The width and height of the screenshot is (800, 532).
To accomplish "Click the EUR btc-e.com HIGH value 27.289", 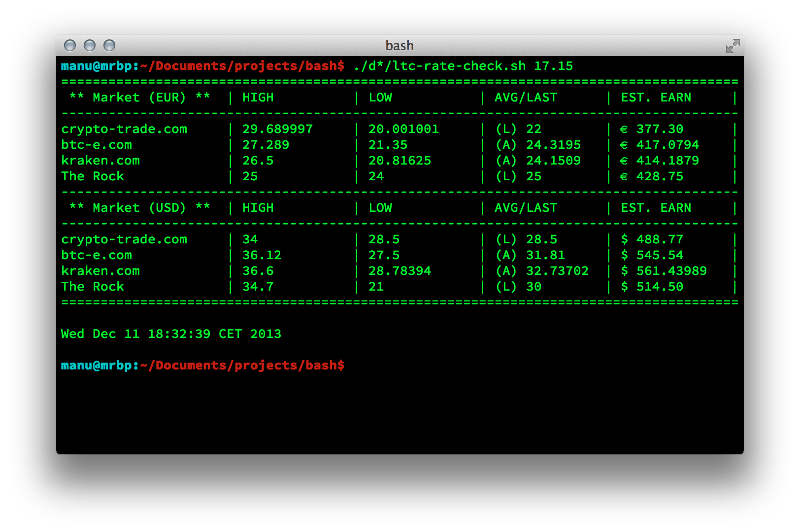I will (266, 145).
